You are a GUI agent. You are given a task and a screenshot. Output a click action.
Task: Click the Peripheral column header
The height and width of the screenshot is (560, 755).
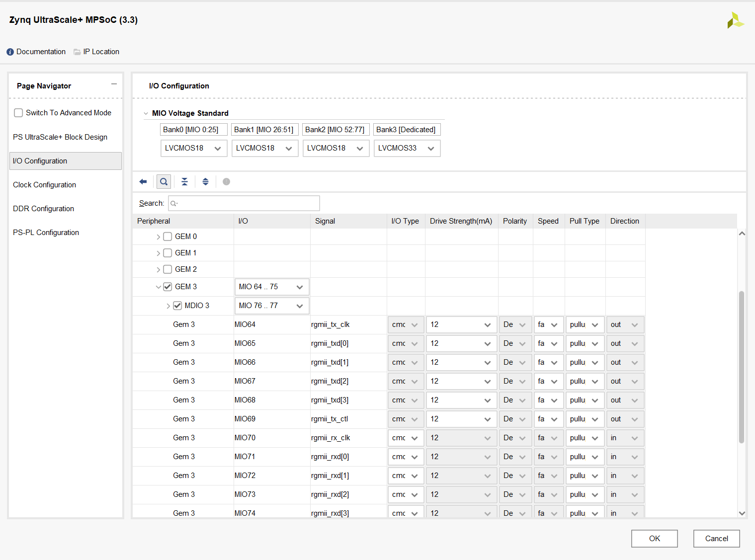pos(183,221)
